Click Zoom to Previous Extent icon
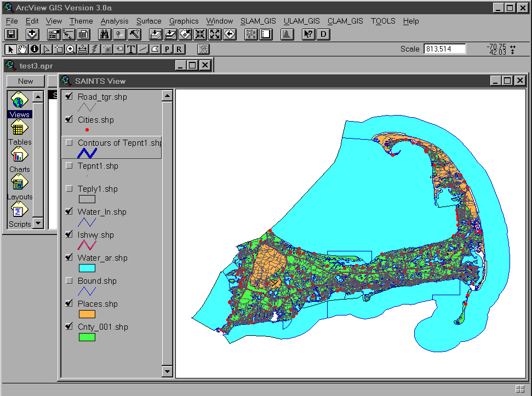 pos(230,35)
